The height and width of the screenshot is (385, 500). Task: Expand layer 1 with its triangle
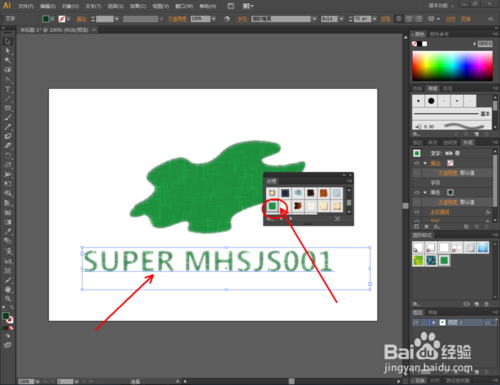(x=434, y=323)
